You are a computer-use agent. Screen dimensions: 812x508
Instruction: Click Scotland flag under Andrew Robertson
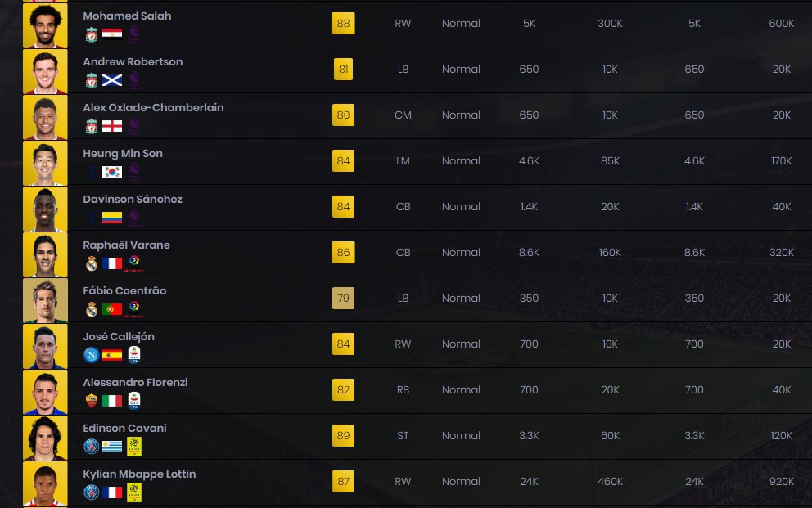click(x=112, y=80)
